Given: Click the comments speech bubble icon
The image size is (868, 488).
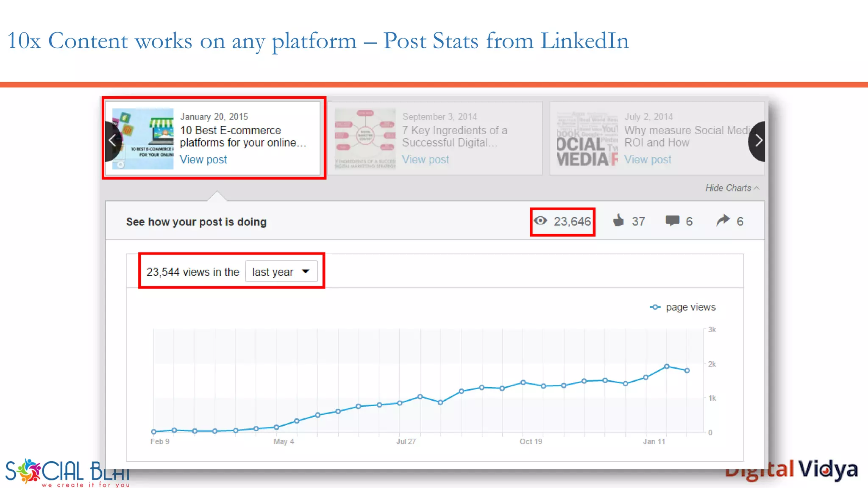Looking at the screenshot, I should point(672,220).
